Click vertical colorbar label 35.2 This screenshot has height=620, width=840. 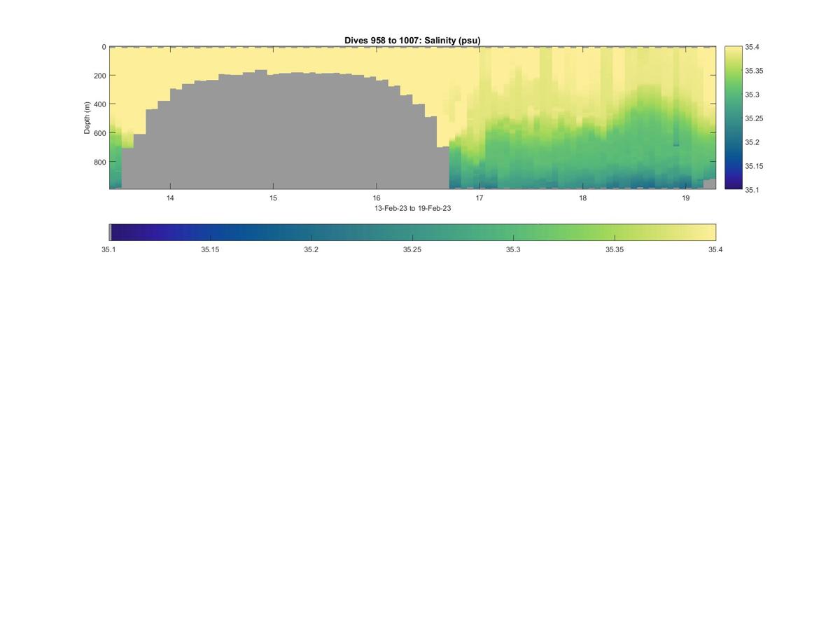[x=751, y=142]
